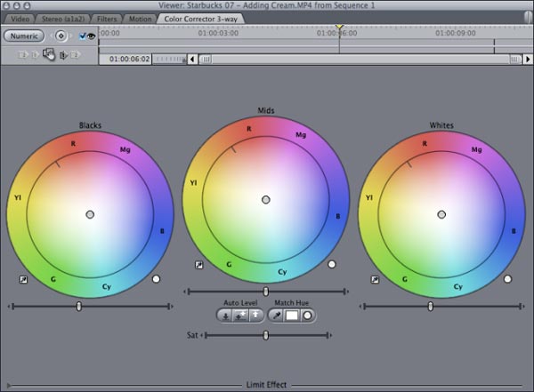The width and height of the screenshot is (534, 392).
Task: Click the yellow playhead marker in ruler
Action: tap(339, 27)
